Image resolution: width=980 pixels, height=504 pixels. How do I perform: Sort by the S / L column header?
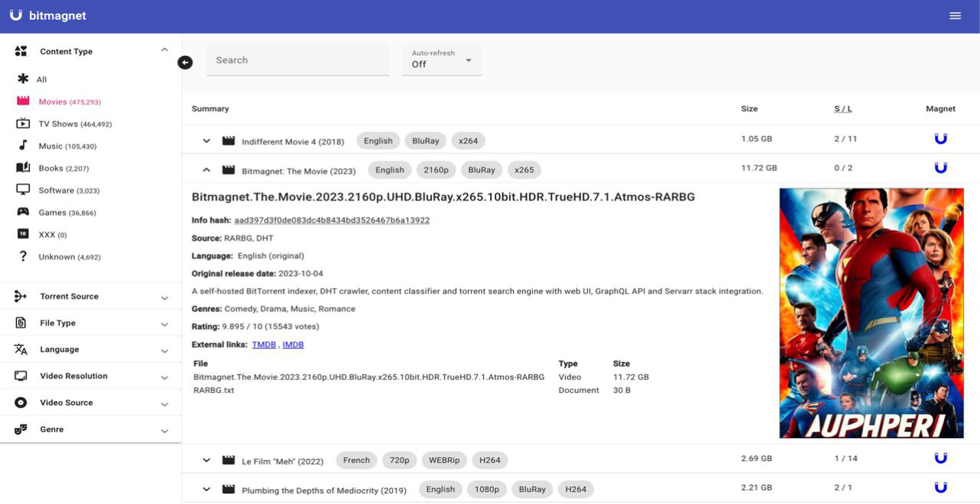click(x=843, y=109)
